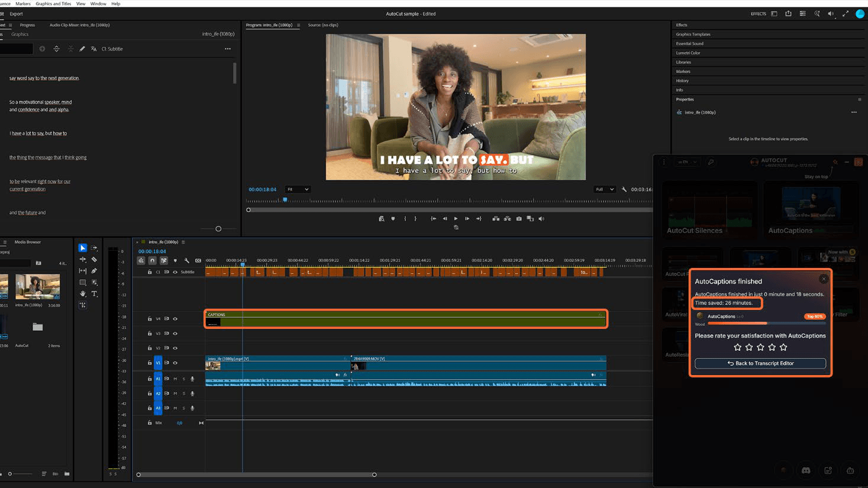The image size is (868, 488).
Task: Click Play in Program monitor
Action: (456, 219)
